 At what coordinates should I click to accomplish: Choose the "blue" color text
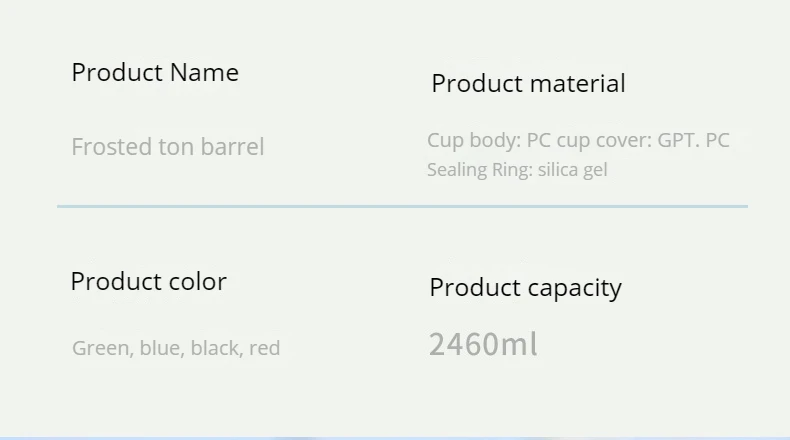coord(160,349)
